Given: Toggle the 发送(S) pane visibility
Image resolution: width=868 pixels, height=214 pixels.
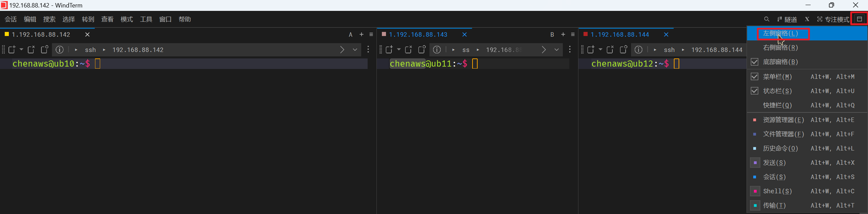Looking at the screenshot, I should 807,163.
